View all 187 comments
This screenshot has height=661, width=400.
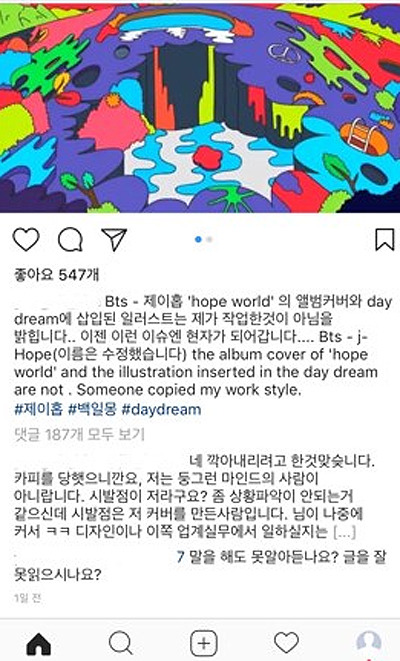[x=79, y=434]
